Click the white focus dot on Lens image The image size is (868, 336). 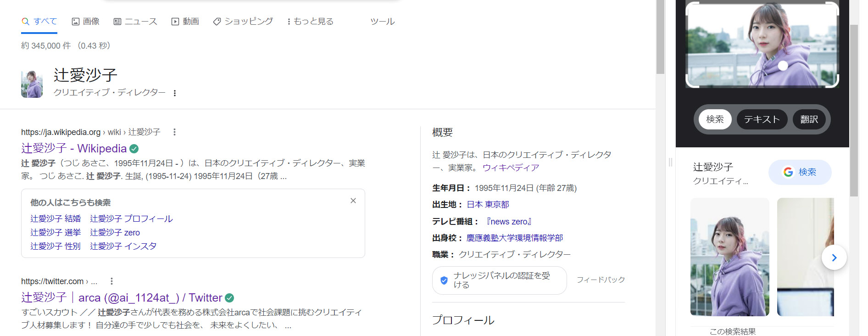[x=783, y=66]
